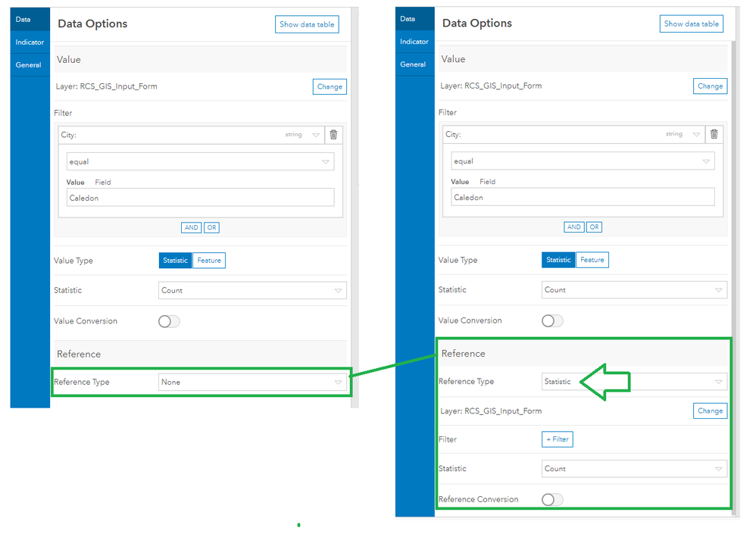Expand the Reference Statistic Count dropdown
The image size is (756, 534).
634,469
